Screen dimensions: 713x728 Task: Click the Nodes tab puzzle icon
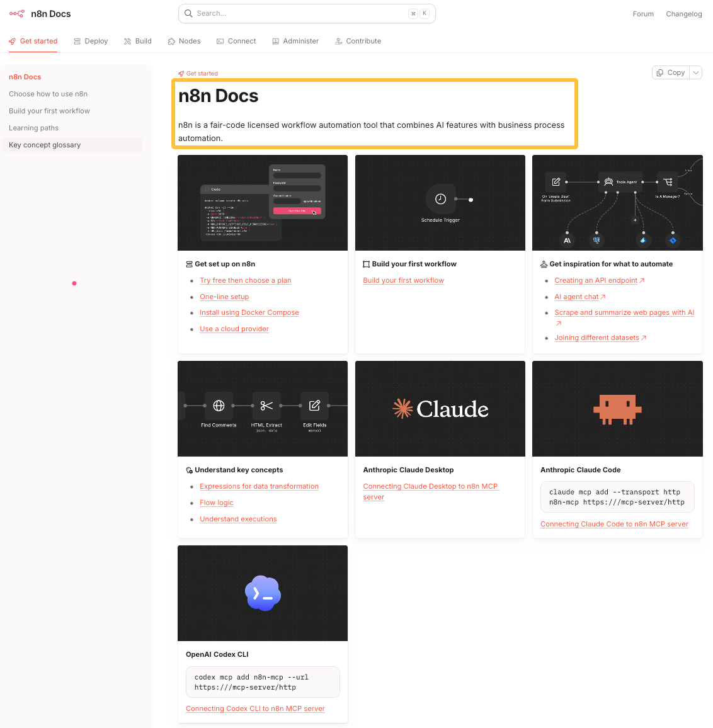point(171,42)
